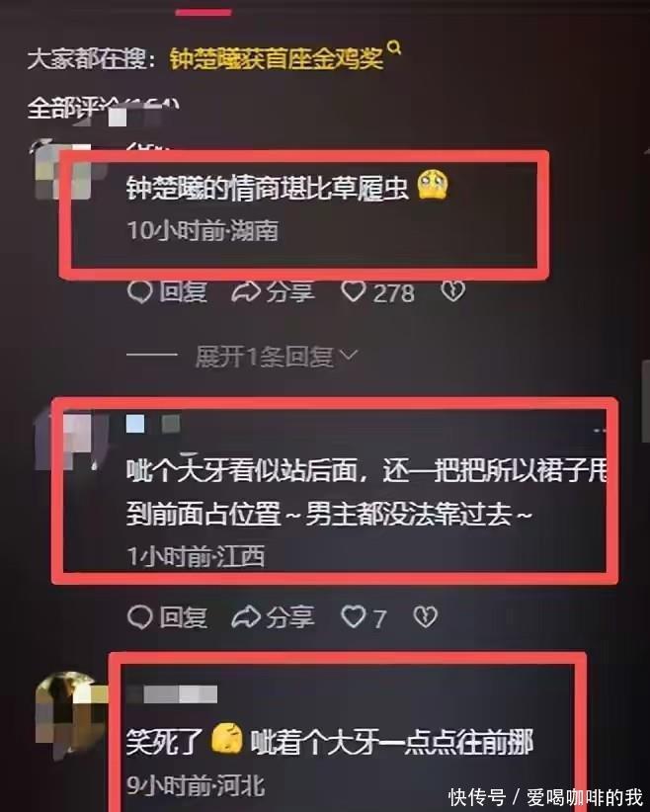The height and width of the screenshot is (812, 650).
Task: Open the Hebei commenter's avatar
Action: 70,714
